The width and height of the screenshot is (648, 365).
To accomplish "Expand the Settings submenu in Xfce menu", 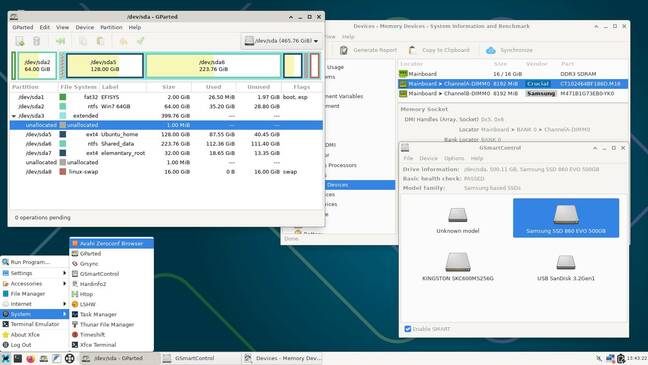I will [34, 273].
